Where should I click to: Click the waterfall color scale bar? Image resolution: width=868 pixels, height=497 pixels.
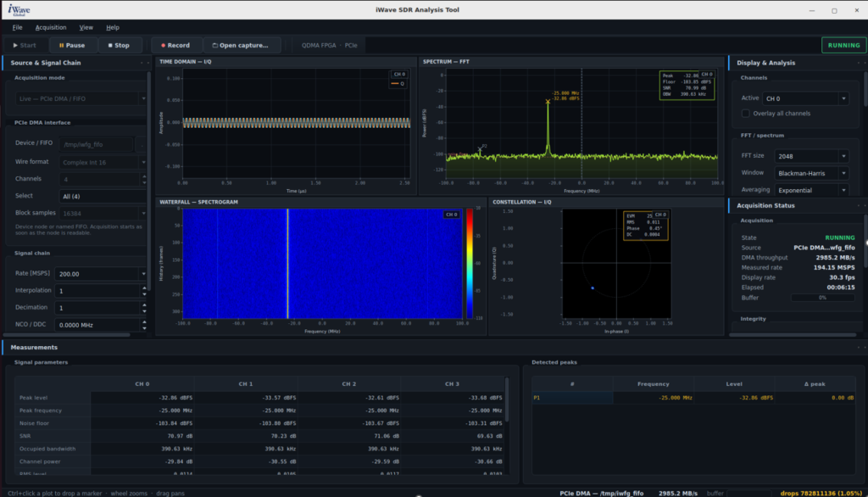(x=470, y=264)
